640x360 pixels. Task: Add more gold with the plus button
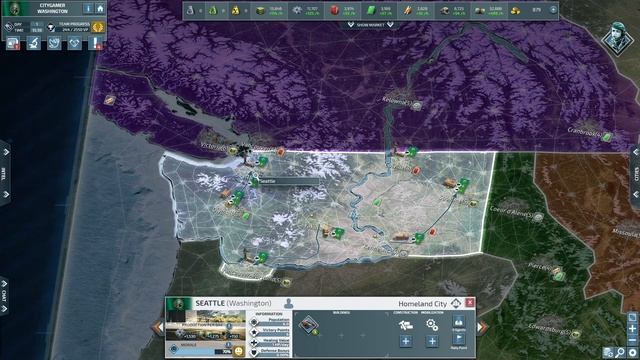[553, 10]
